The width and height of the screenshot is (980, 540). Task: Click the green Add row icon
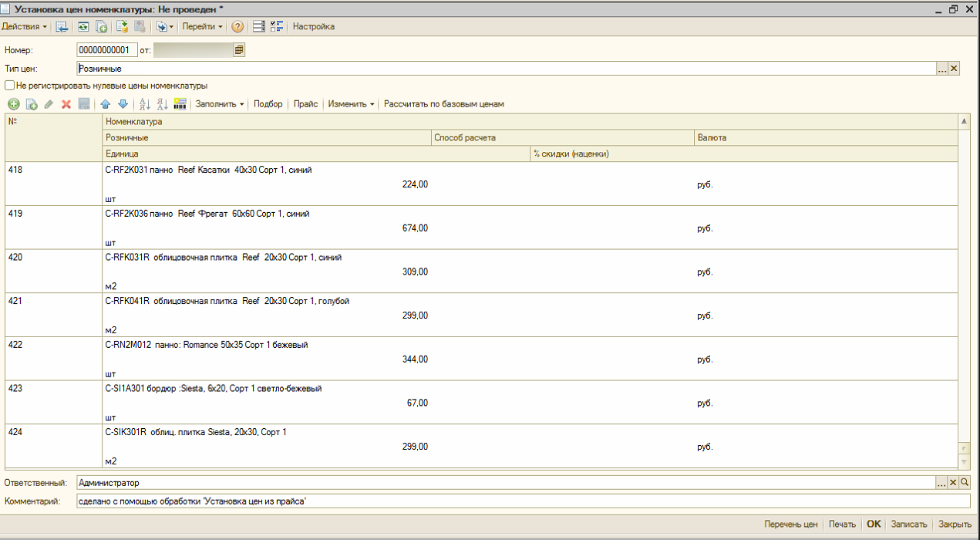click(x=14, y=104)
